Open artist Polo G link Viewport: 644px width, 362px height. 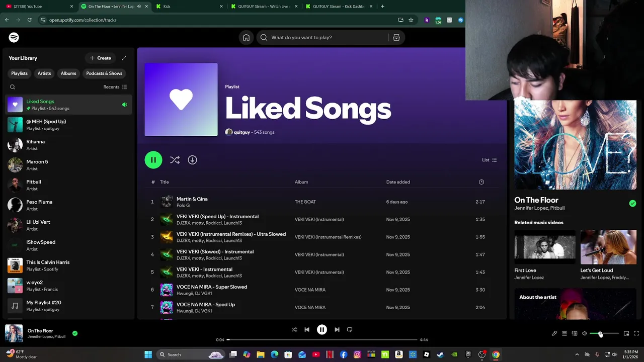[x=183, y=205]
